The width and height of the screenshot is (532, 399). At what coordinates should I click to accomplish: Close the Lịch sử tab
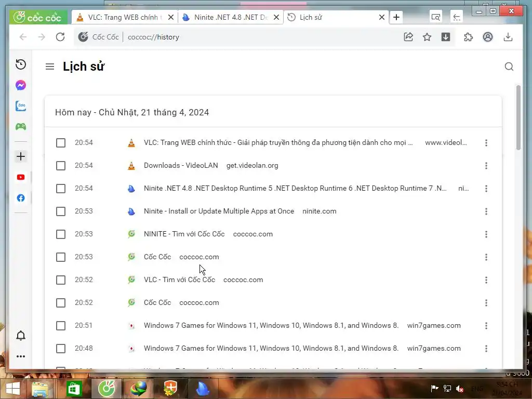pos(382,17)
